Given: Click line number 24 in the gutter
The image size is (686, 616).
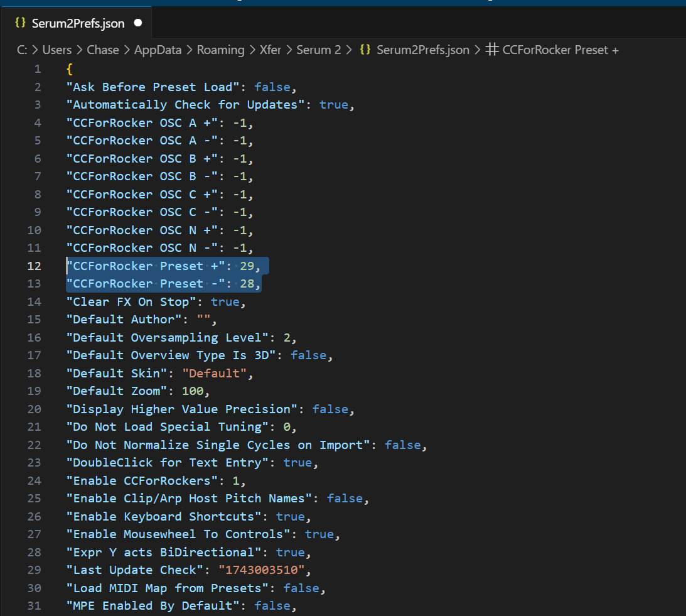Looking at the screenshot, I should tap(34, 481).
